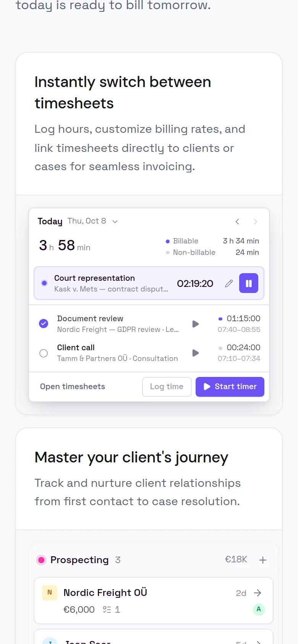This screenshot has width=298, height=644.
Task: Click the Start timer button
Action: pyautogui.click(x=230, y=386)
